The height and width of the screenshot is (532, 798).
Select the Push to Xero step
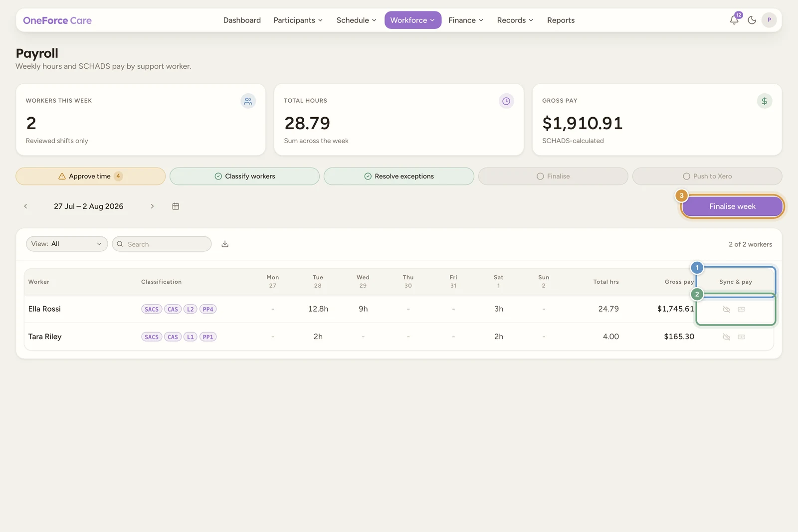click(x=707, y=177)
